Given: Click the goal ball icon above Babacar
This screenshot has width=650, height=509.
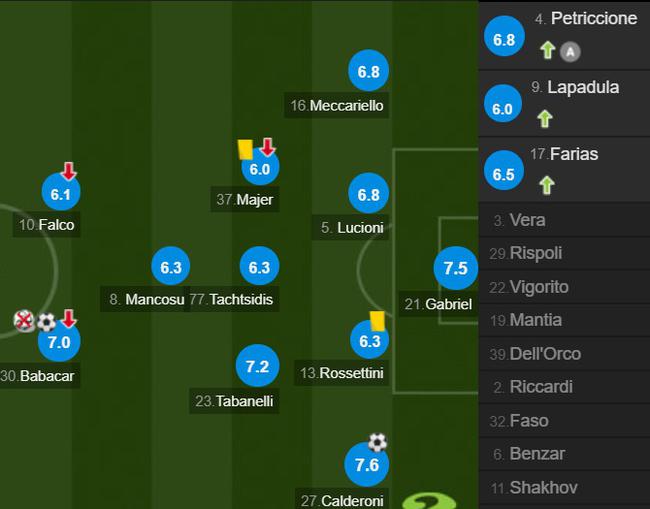Looking at the screenshot, I should (46, 322).
